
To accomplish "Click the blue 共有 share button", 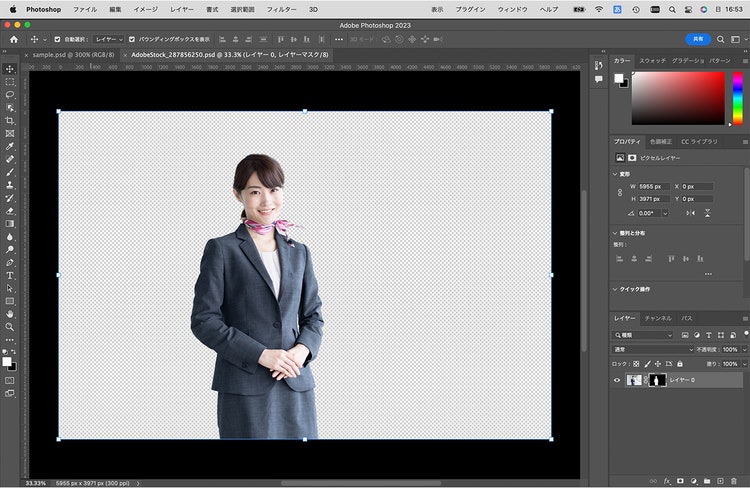I will click(x=698, y=39).
